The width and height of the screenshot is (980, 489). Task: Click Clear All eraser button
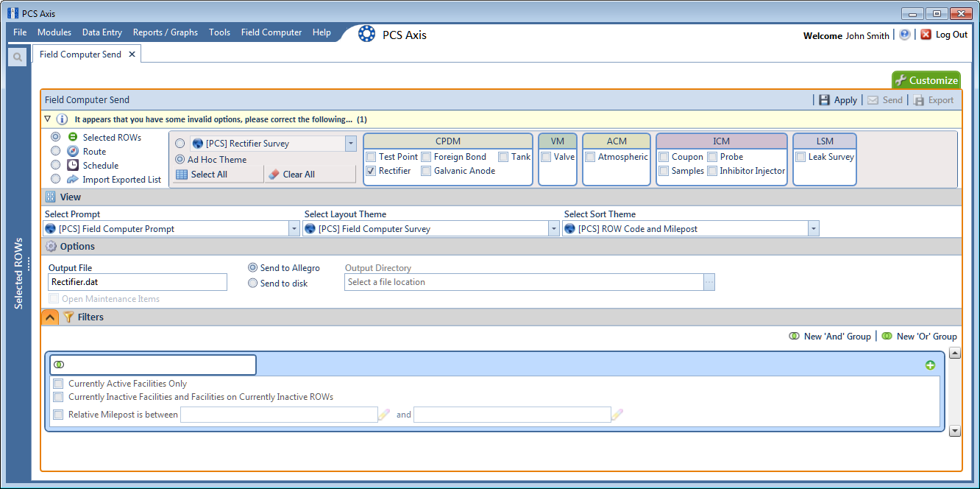point(310,175)
